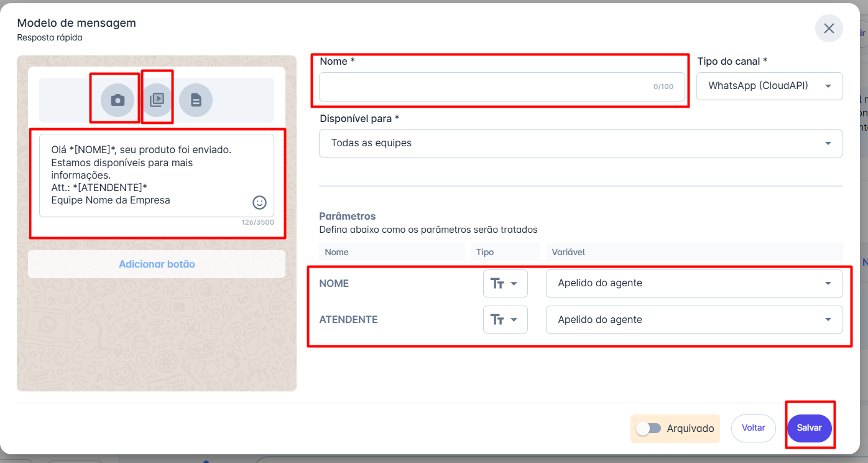
Task: Click the camera image attachment icon
Action: (118, 100)
